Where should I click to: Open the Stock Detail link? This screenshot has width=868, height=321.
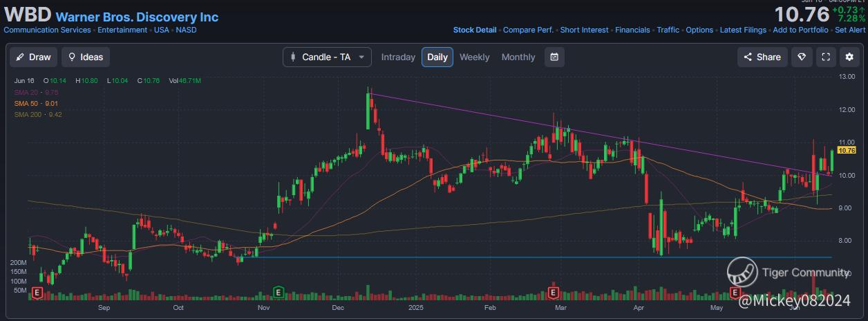click(475, 30)
